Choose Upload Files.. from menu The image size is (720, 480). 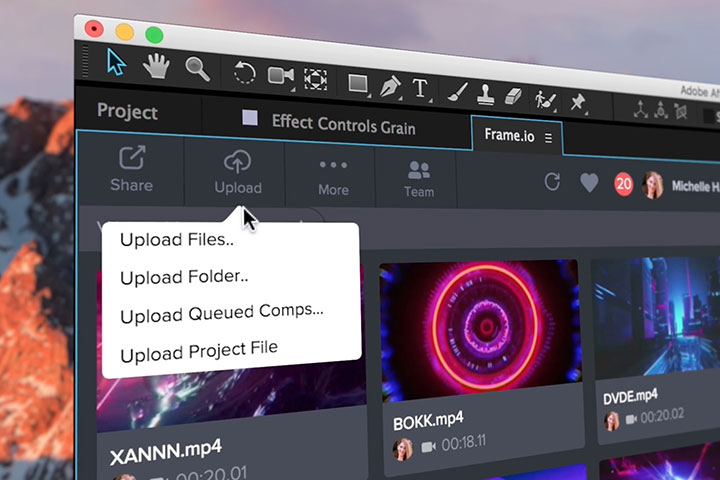tap(177, 239)
